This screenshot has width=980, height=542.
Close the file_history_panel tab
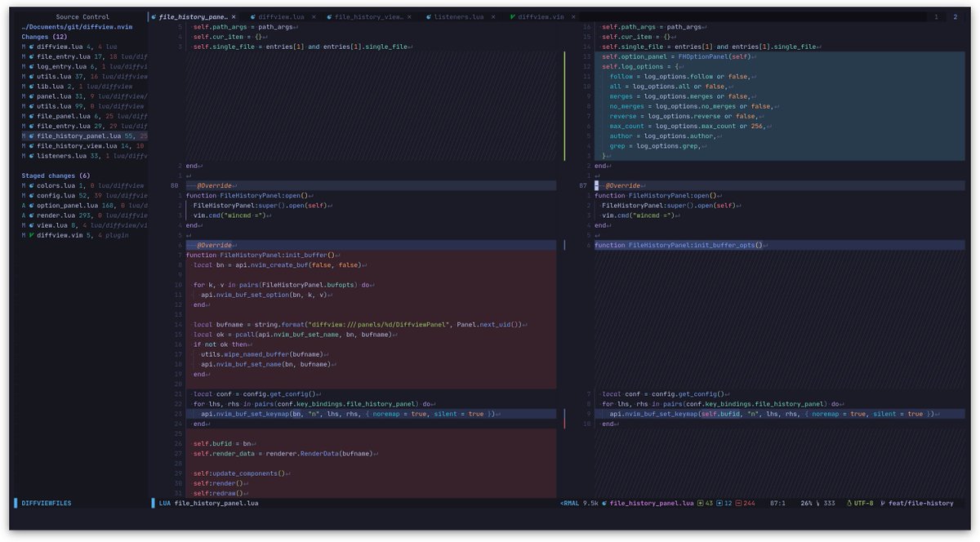[234, 16]
